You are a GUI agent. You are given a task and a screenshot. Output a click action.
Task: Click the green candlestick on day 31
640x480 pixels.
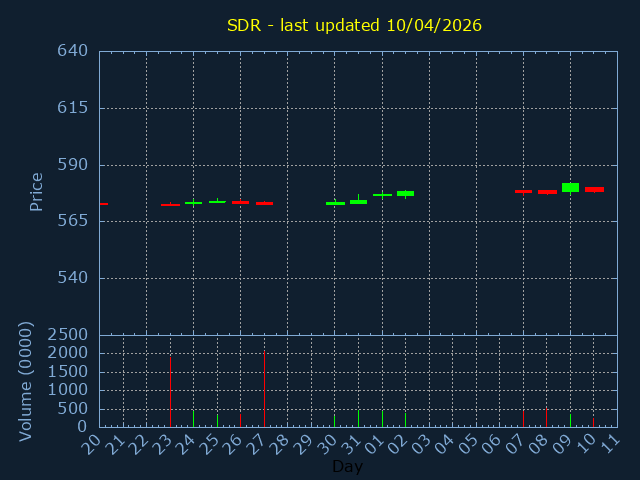click(358, 201)
